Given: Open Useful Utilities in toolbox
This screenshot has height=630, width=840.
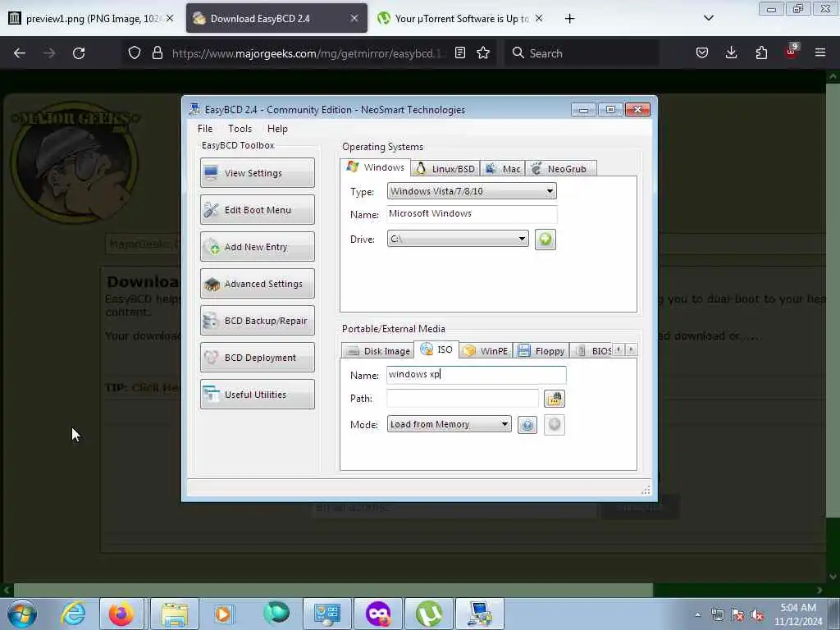Looking at the screenshot, I should coord(257,395).
